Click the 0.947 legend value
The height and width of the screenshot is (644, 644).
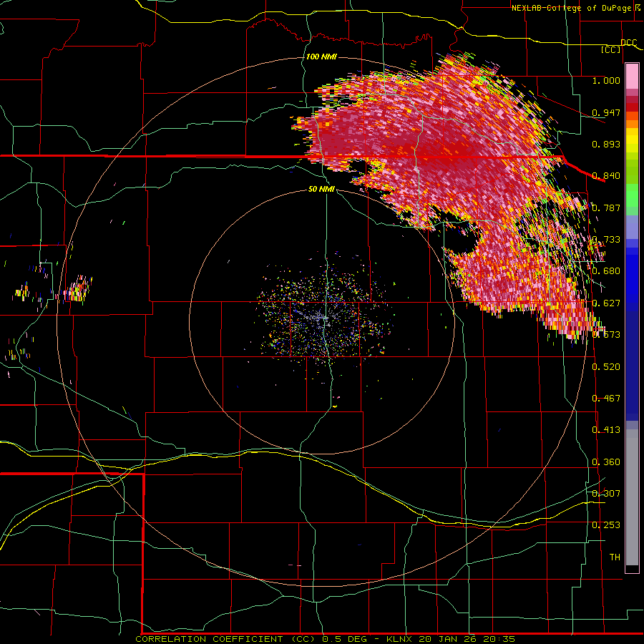606,112
